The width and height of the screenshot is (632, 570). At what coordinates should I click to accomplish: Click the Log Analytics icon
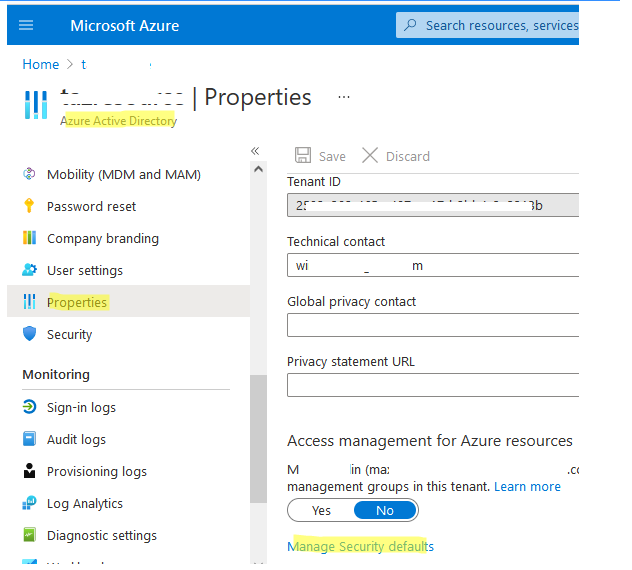29,503
